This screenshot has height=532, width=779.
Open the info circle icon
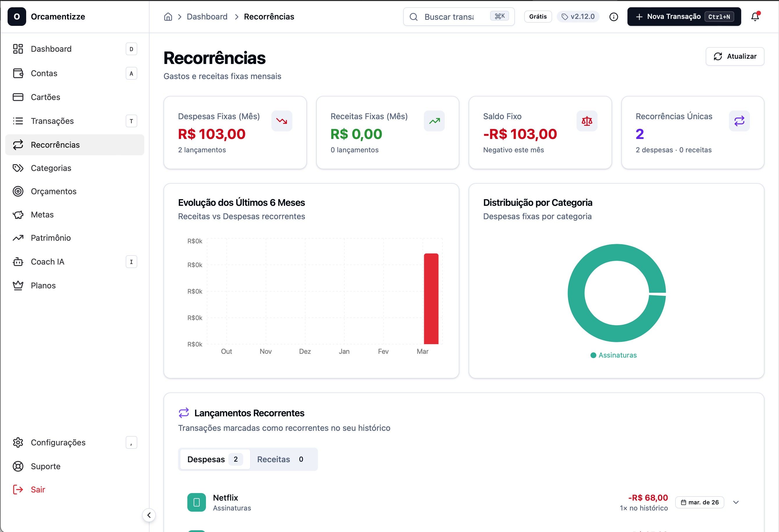click(x=613, y=17)
